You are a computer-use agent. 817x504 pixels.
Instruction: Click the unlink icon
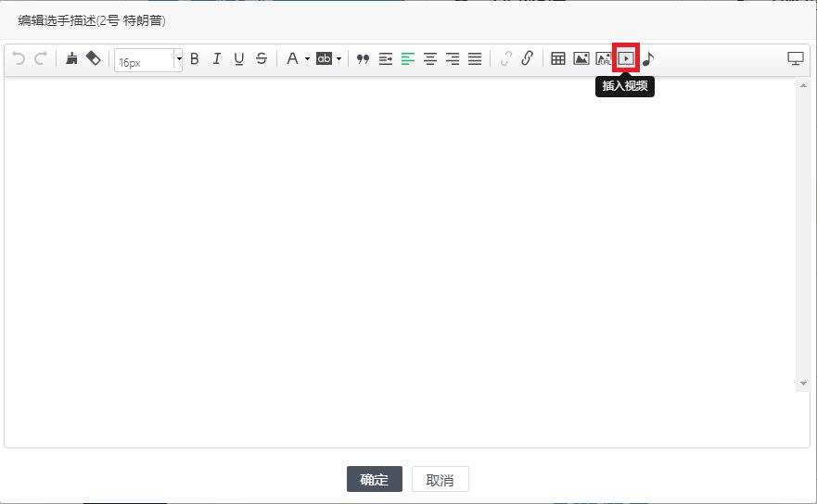pyautogui.click(x=506, y=58)
